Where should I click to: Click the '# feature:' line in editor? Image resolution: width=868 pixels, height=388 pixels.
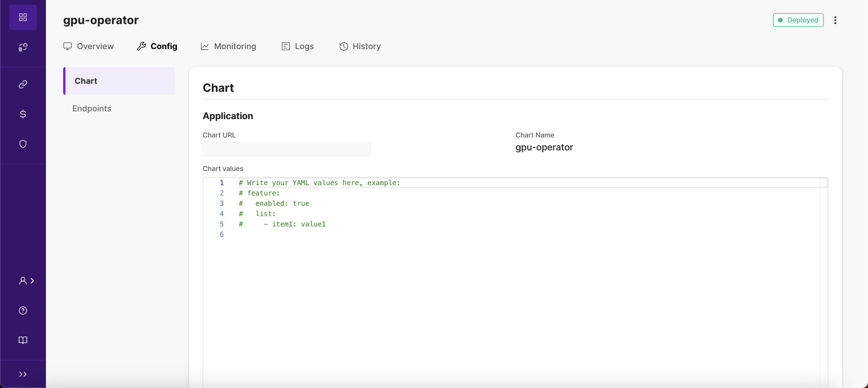pyautogui.click(x=259, y=193)
